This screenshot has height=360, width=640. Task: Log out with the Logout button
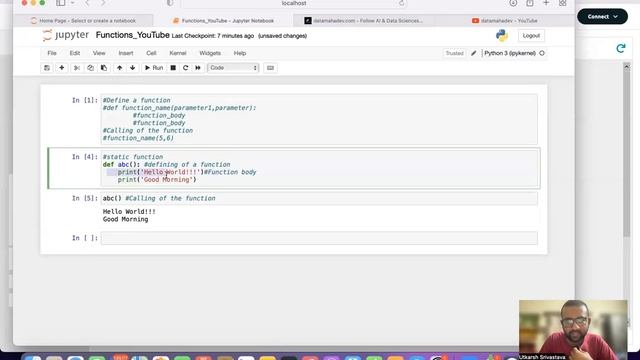click(x=531, y=36)
